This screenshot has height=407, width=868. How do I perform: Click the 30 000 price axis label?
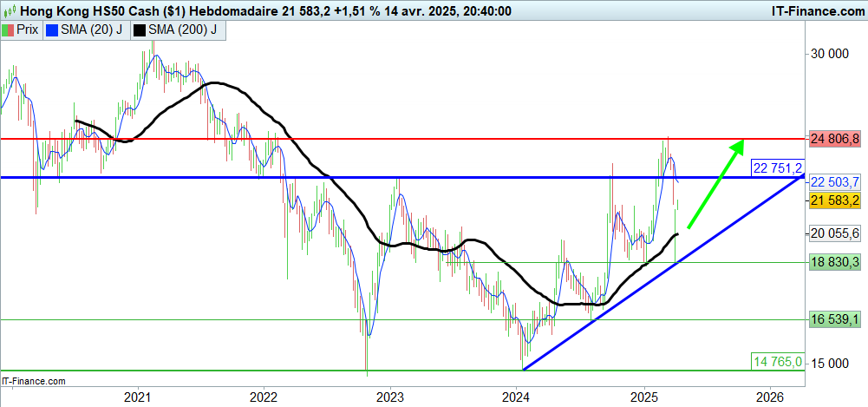(828, 54)
